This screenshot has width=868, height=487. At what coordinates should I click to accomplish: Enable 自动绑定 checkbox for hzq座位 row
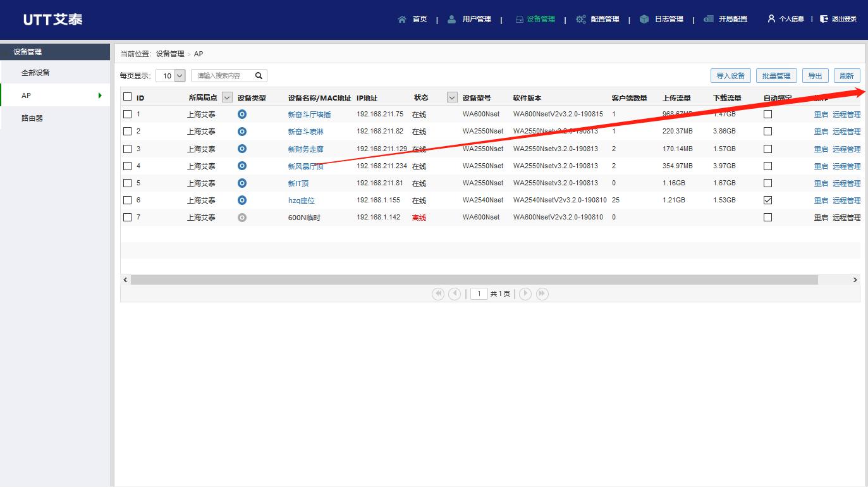pyautogui.click(x=767, y=200)
